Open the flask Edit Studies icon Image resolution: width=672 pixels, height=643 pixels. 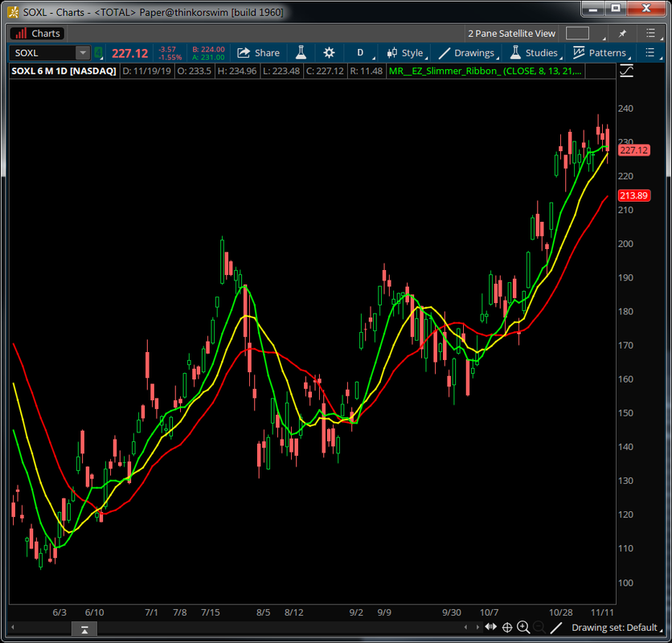pyautogui.click(x=301, y=53)
